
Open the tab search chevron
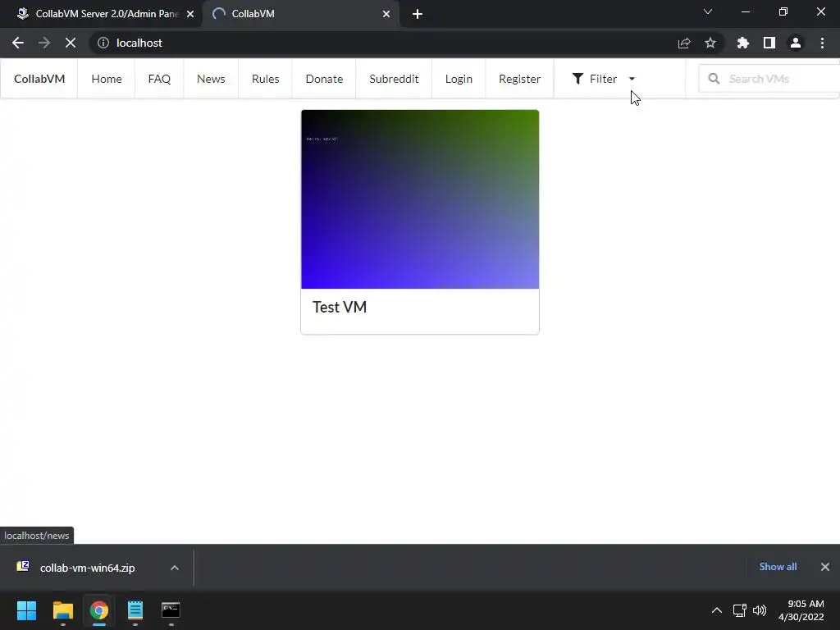coord(708,11)
